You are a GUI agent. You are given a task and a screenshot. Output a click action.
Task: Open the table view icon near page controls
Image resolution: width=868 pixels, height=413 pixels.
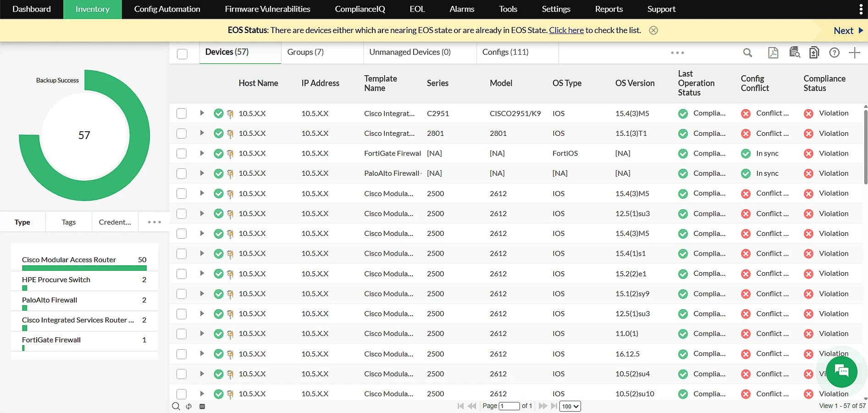point(202,406)
